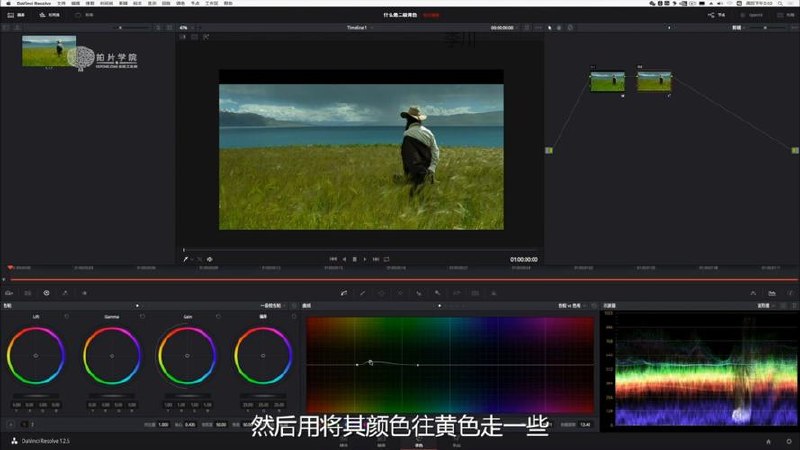This screenshot has width=800, height=450.
Task: Toggle highlight mode in viewer
Action: click(206, 37)
